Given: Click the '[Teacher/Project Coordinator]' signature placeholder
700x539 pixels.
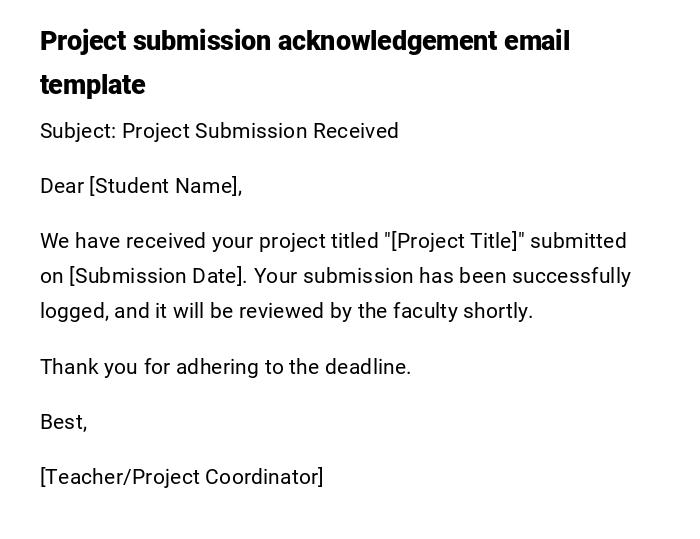Looking at the screenshot, I should [182, 477].
